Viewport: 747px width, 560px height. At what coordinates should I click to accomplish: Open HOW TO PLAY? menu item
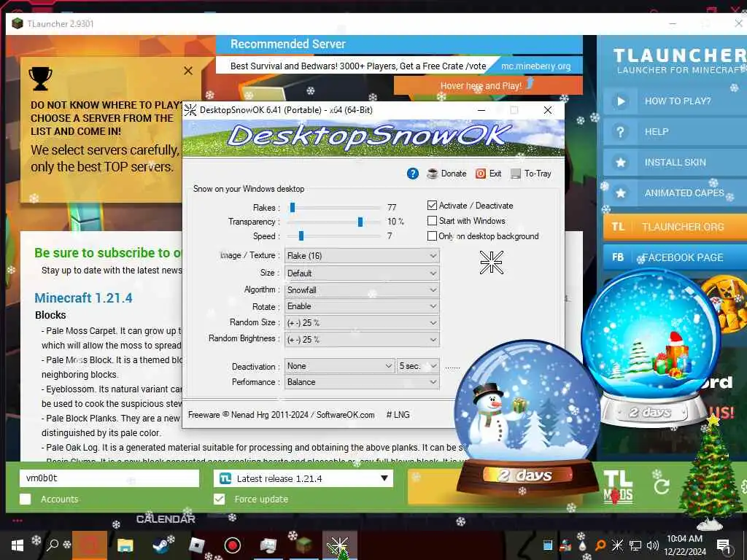(x=675, y=101)
